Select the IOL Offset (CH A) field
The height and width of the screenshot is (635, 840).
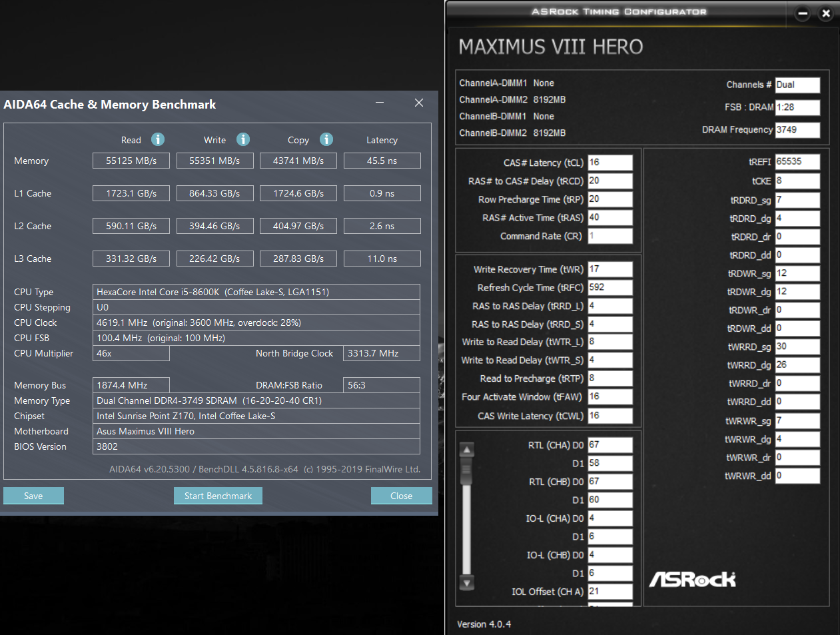610,591
